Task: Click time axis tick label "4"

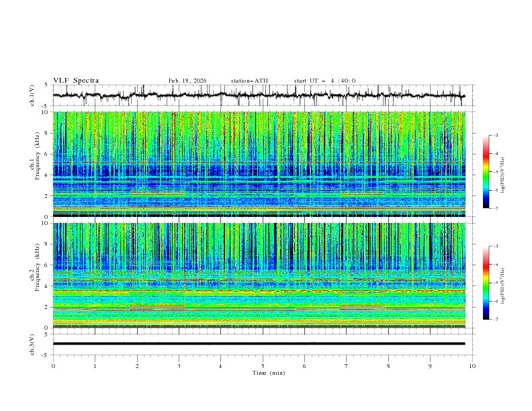Action: (x=221, y=366)
